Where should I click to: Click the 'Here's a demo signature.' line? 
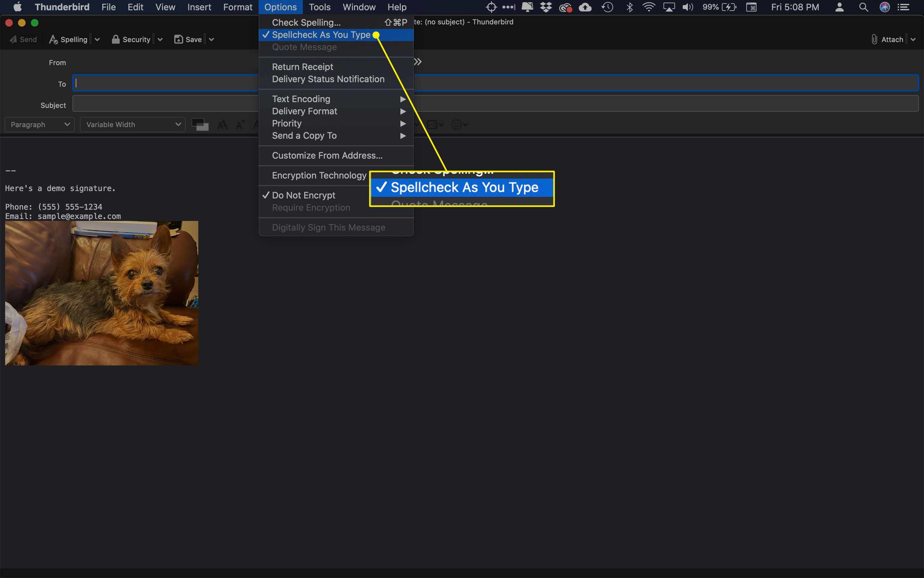tap(60, 188)
